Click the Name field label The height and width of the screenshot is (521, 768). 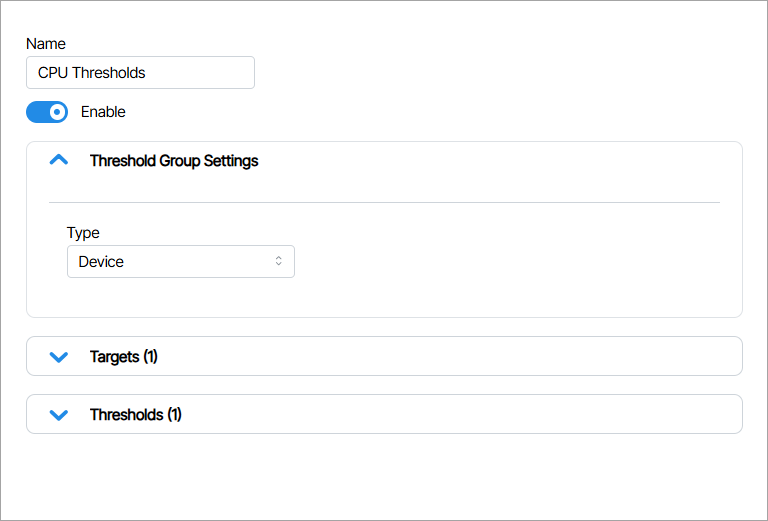click(x=45, y=44)
